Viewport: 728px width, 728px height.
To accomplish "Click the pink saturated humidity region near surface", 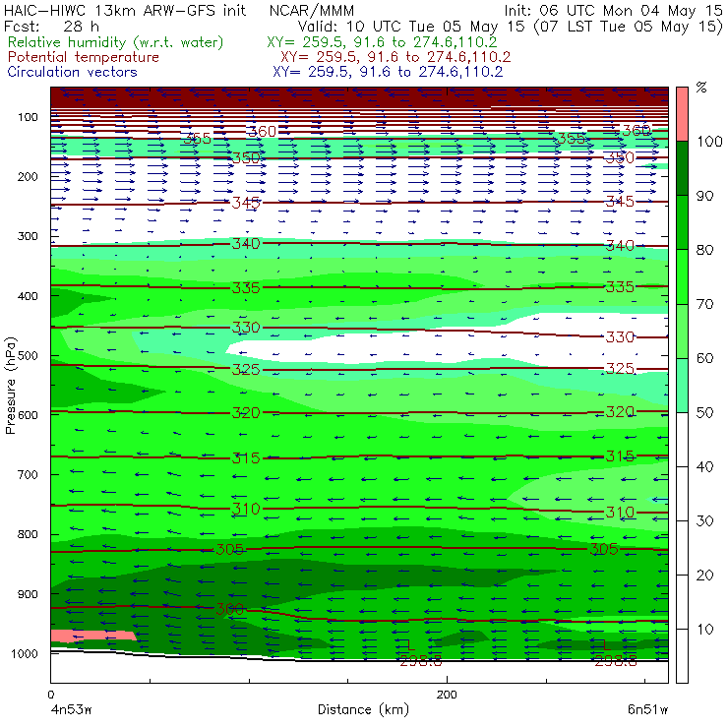I will click(x=92, y=636).
